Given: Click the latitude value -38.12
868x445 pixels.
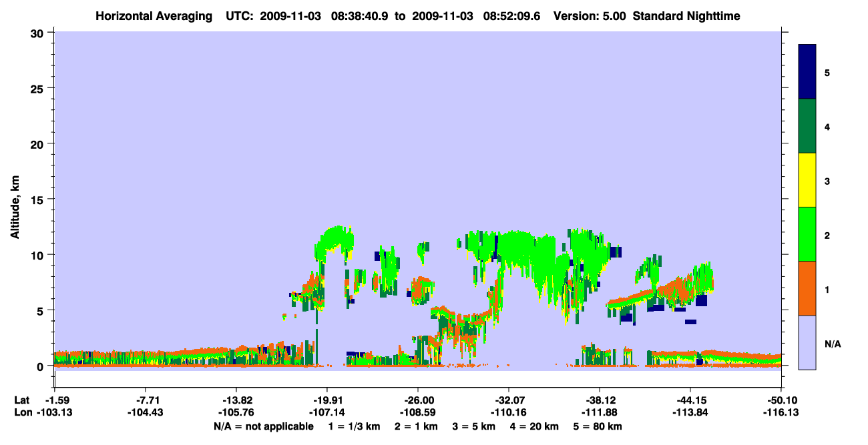Looking at the screenshot, I should point(600,400).
